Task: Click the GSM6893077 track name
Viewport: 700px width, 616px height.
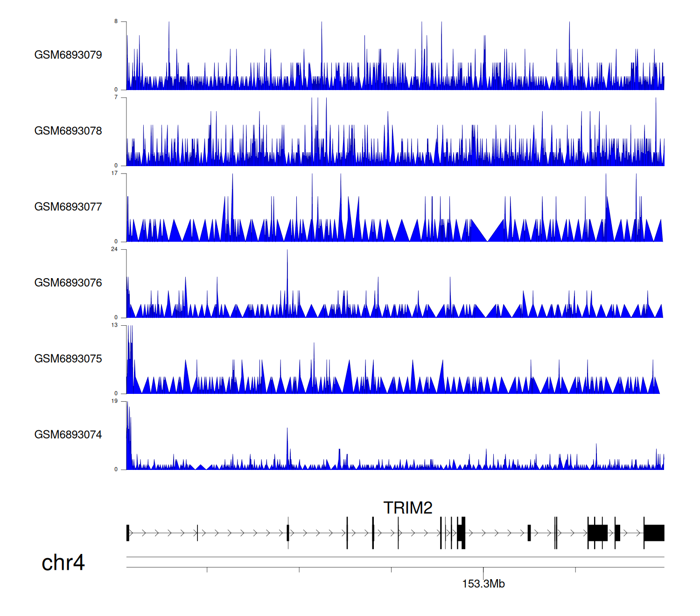Action: coord(68,207)
